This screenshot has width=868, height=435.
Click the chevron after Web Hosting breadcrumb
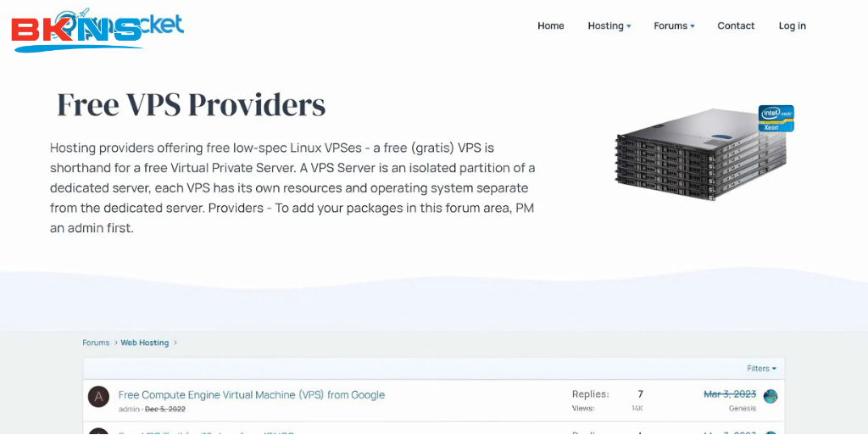176,343
